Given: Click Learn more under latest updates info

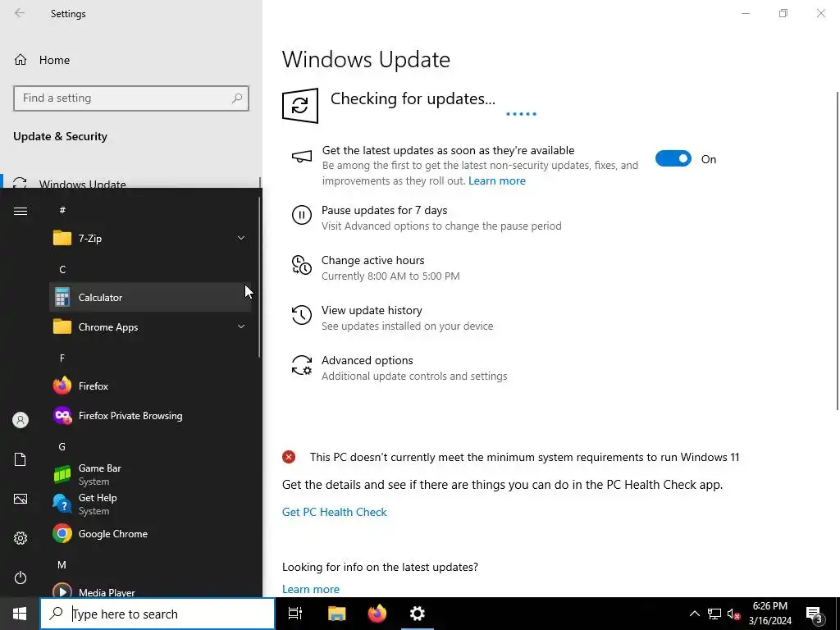Looking at the screenshot, I should [311, 589].
